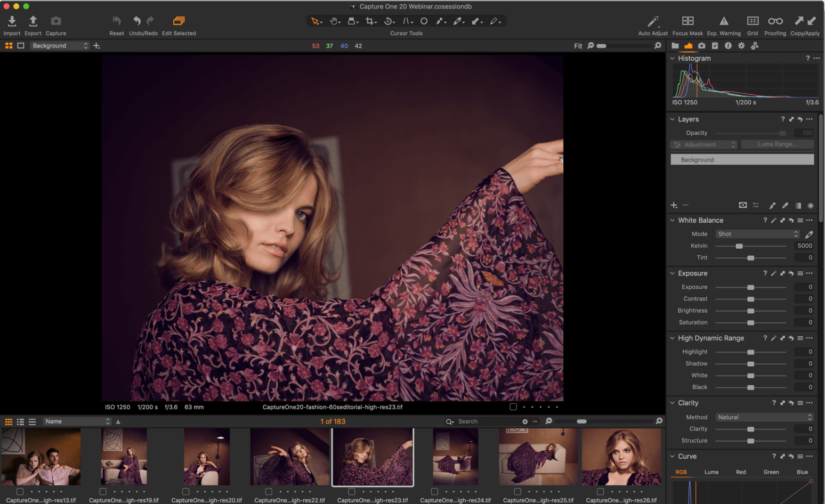This screenshot has width=825, height=504.
Task: Select the Pan cursor tool
Action: pos(334,21)
